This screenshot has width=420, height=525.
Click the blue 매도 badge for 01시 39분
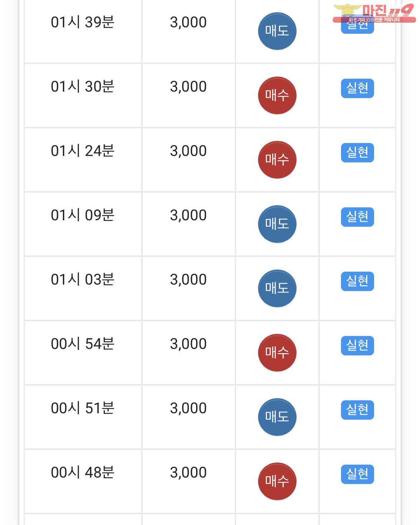pyautogui.click(x=277, y=31)
